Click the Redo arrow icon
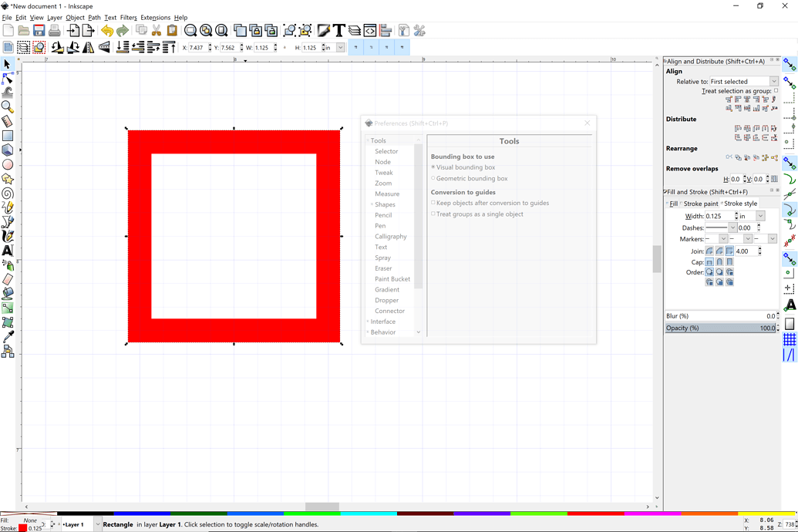This screenshot has height=532, width=798. 122,31
